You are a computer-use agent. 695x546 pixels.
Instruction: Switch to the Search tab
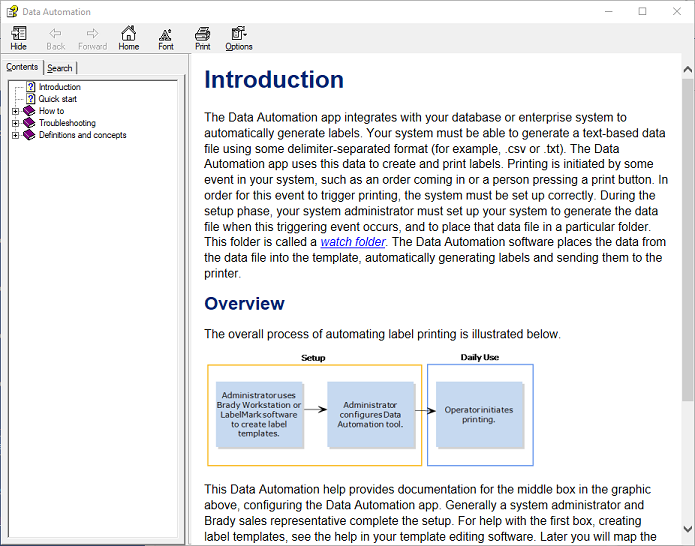[60, 68]
